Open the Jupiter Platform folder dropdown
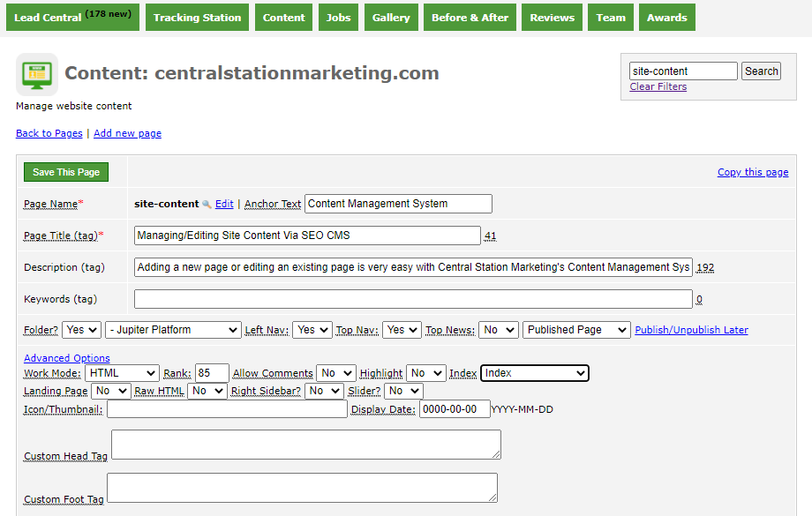This screenshot has height=516, width=812. pyautogui.click(x=173, y=330)
